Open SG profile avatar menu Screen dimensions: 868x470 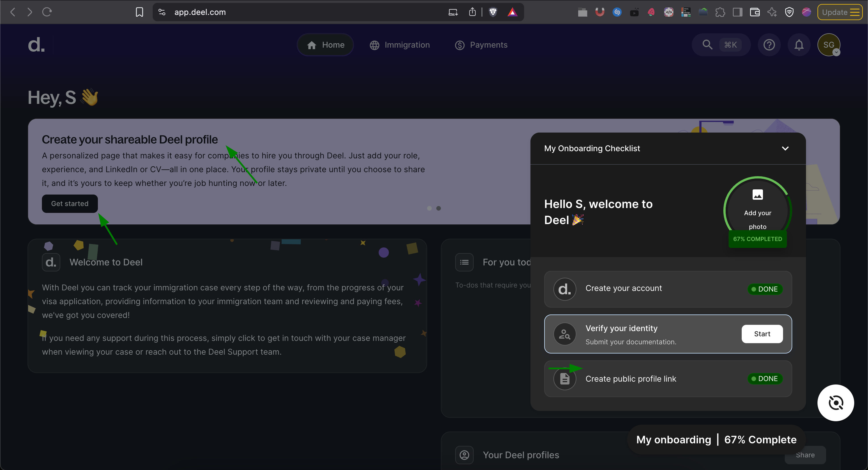[829, 45]
